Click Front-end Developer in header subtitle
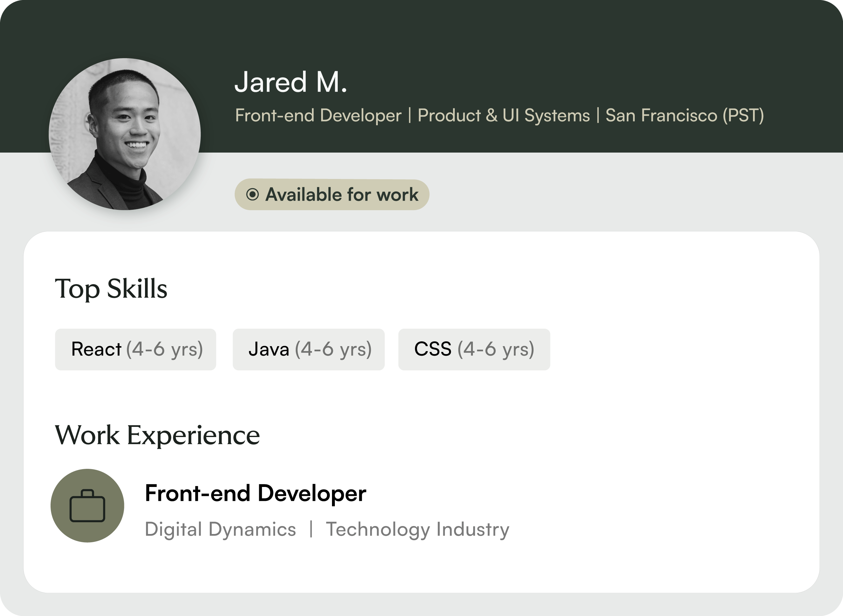 click(318, 115)
